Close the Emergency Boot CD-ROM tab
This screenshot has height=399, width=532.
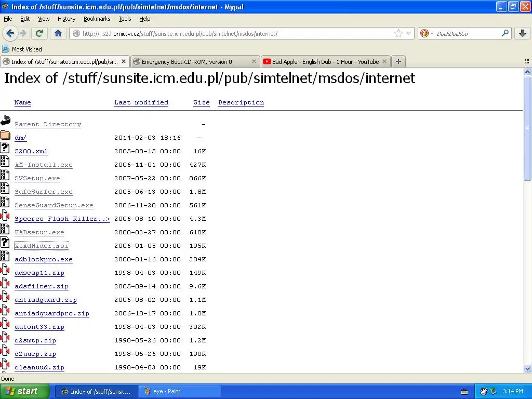(254, 61)
